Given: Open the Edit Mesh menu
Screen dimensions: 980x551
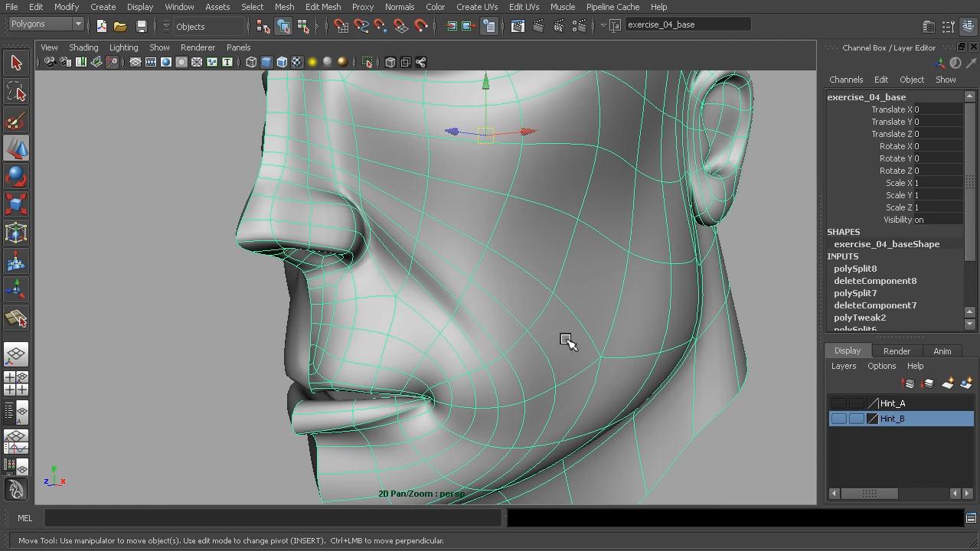Looking at the screenshot, I should [322, 7].
